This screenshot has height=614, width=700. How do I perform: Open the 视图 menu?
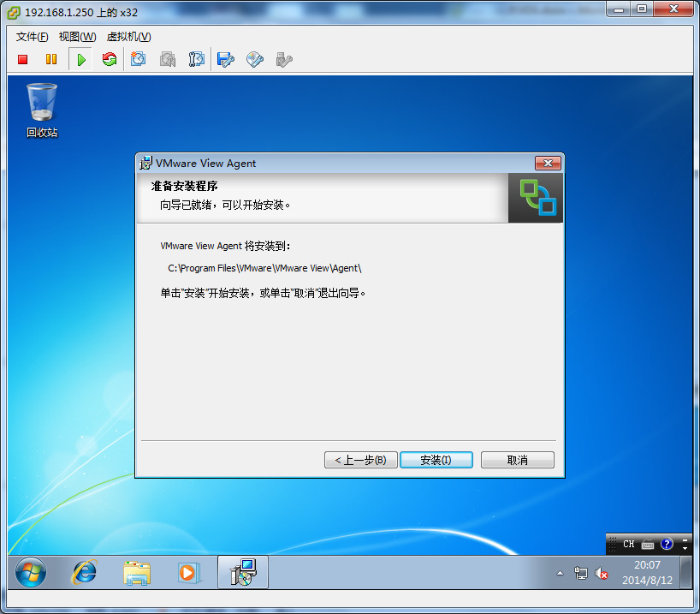tap(75, 37)
